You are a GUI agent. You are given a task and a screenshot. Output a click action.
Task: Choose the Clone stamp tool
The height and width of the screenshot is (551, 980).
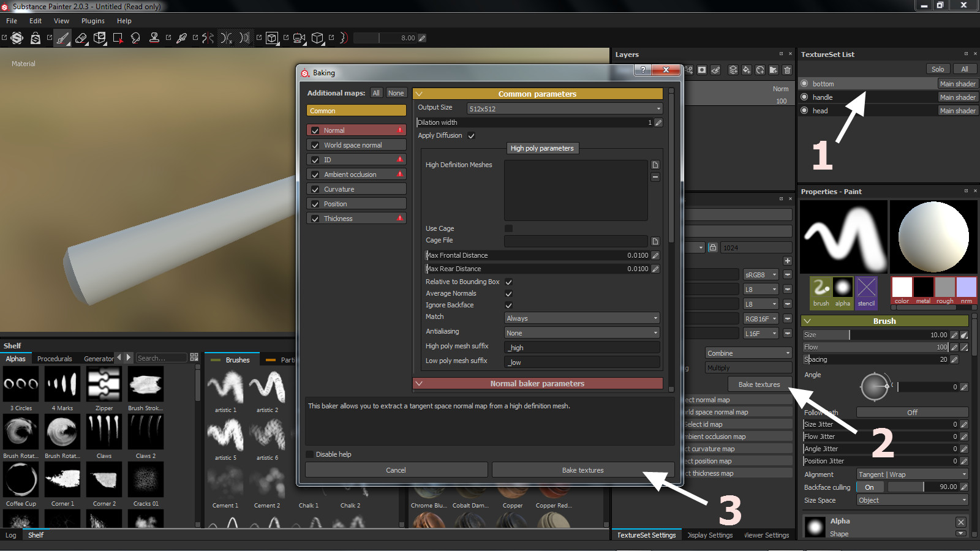(x=154, y=38)
